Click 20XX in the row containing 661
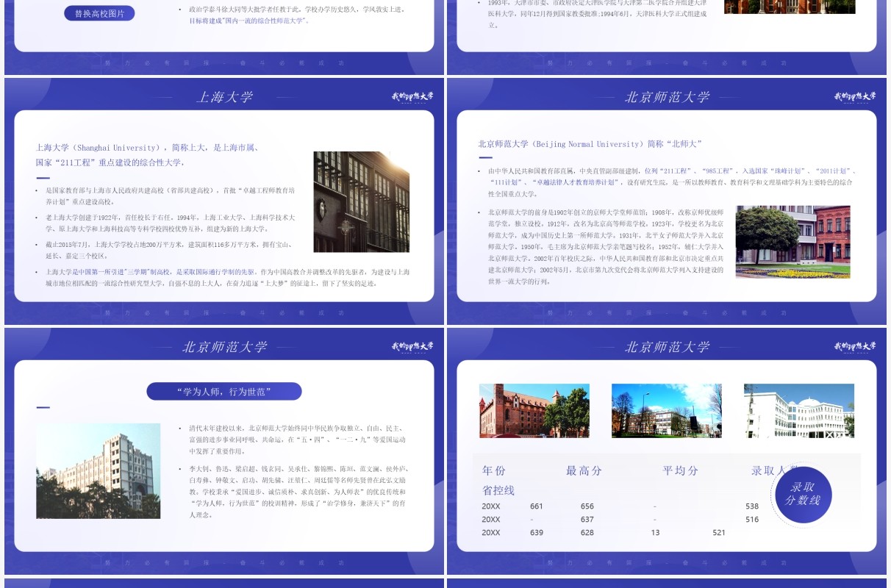 [x=491, y=506]
